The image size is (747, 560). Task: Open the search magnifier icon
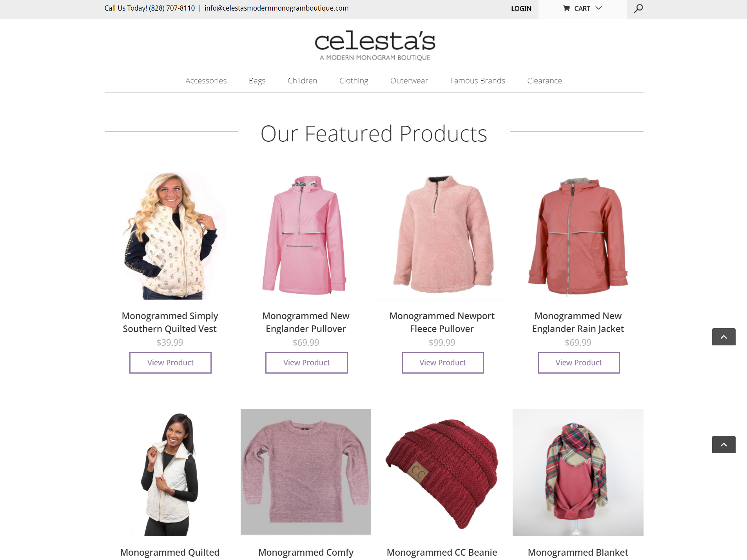click(x=638, y=8)
